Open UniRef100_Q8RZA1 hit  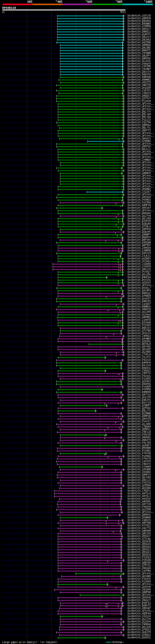139,58
